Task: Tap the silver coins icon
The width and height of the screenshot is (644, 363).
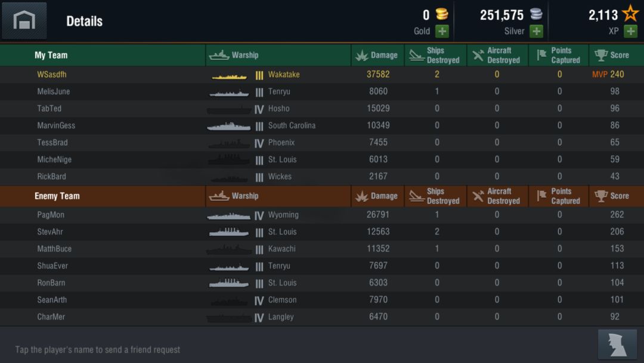Action: point(536,14)
